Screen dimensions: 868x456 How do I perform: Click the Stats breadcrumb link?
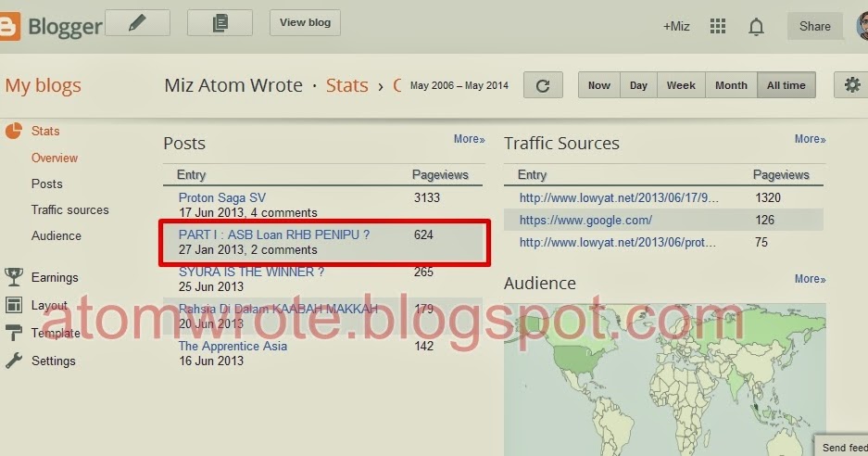pyautogui.click(x=346, y=85)
